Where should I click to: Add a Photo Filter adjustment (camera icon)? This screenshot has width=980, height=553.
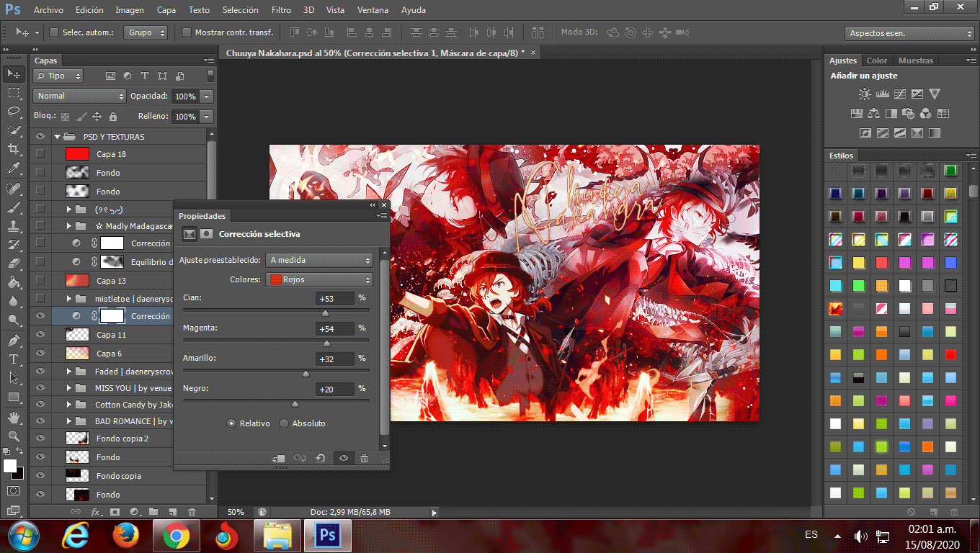pyautogui.click(x=908, y=114)
